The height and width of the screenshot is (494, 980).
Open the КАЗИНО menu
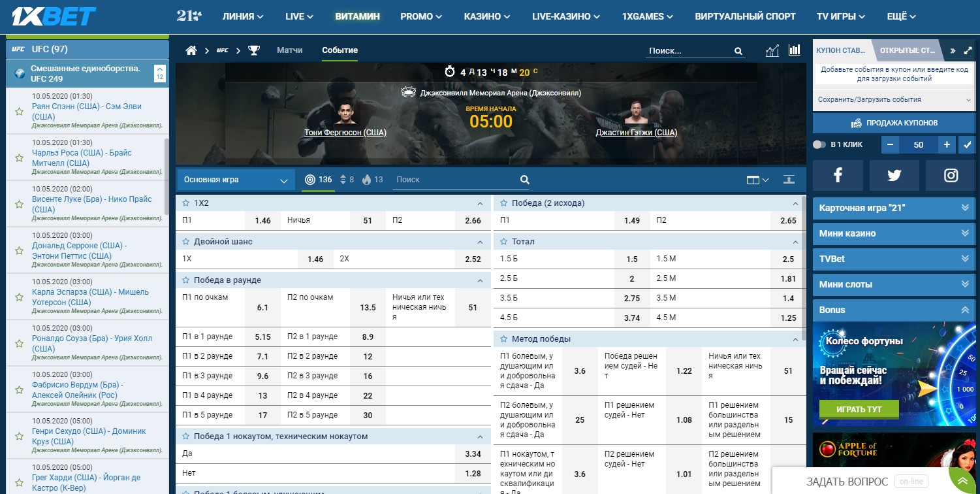click(x=487, y=16)
